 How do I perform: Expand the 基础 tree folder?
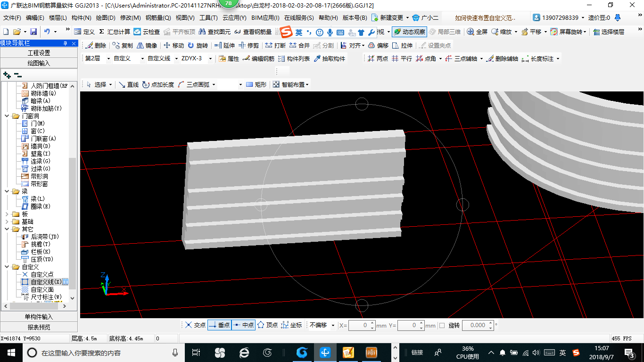pyautogui.click(x=7, y=222)
